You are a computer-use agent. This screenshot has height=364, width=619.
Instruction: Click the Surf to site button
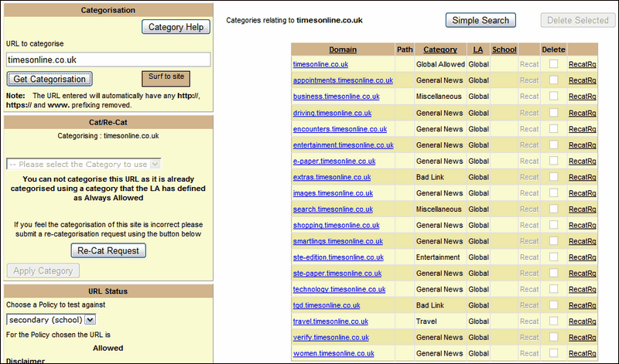(x=166, y=78)
